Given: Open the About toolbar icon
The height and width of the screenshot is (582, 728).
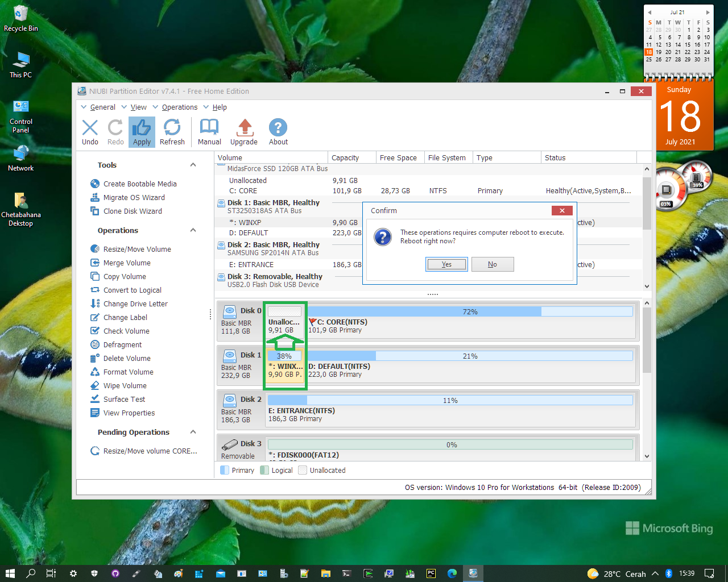Looking at the screenshot, I should pyautogui.click(x=278, y=132).
